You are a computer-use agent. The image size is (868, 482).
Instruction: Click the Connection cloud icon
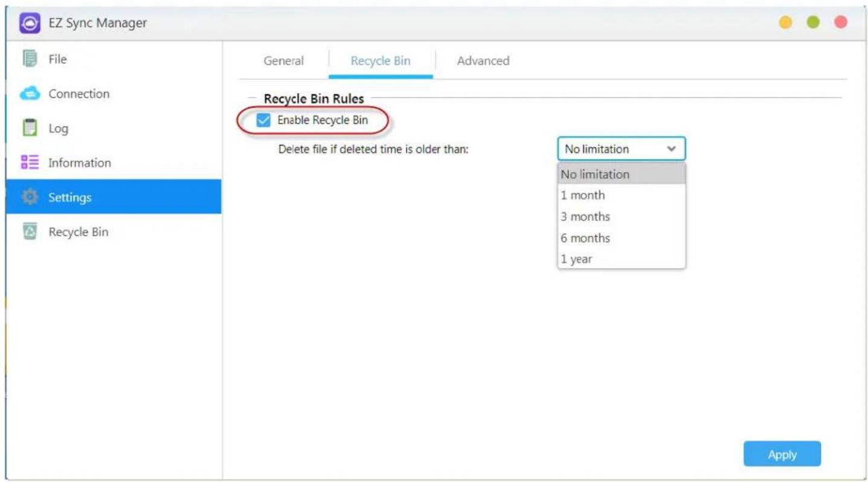[30, 94]
